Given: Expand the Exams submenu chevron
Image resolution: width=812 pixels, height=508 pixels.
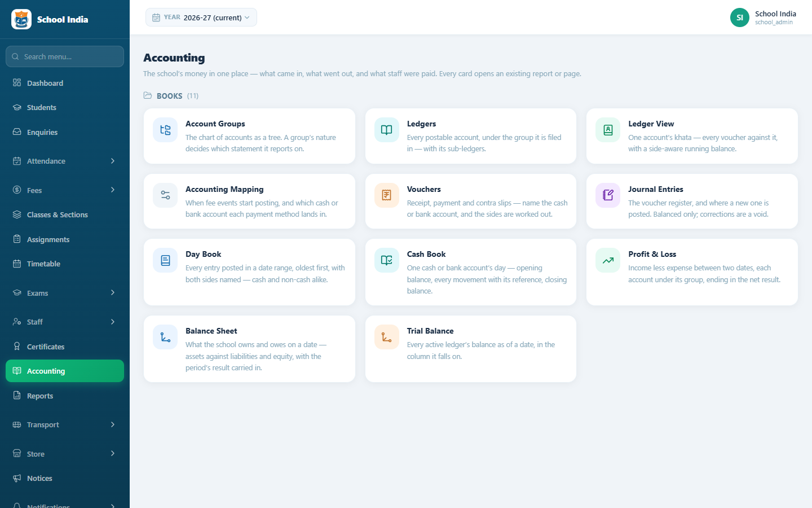Looking at the screenshot, I should pyautogui.click(x=113, y=292).
